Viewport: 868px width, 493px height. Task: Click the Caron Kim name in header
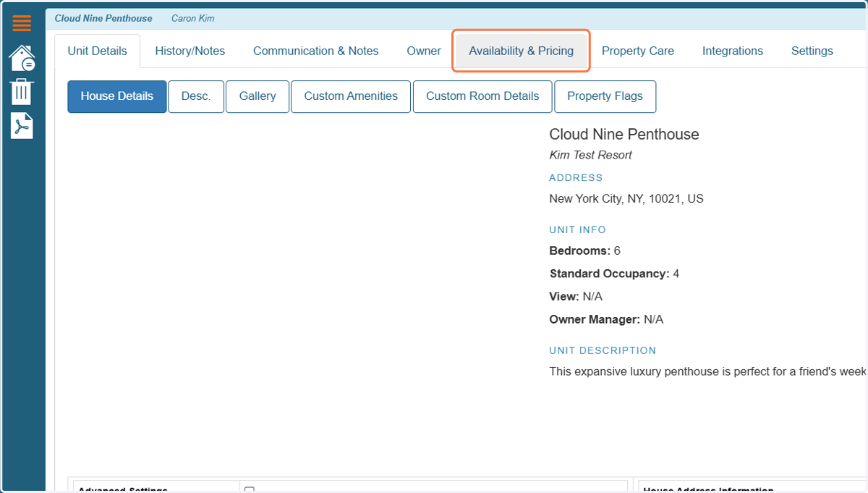point(193,18)
